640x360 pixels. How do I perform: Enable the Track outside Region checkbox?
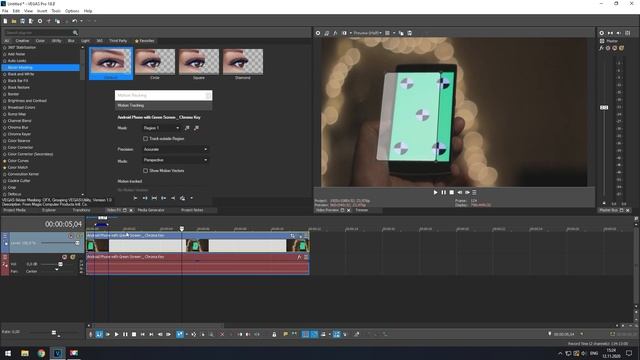[145, 139]
